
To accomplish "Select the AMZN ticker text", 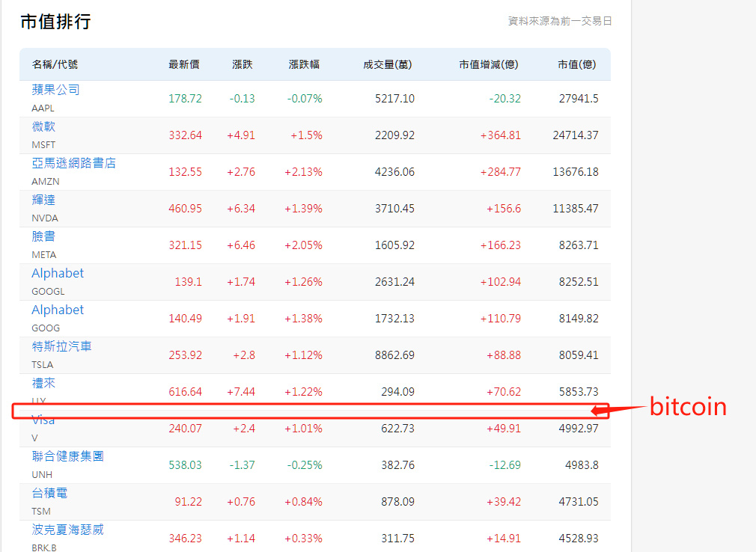I will (x=46, y=182).
